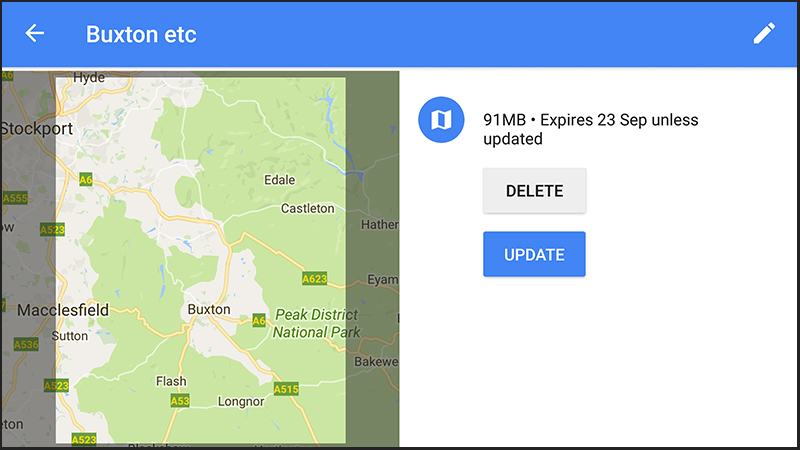Click the pencil edit icon
The image size is (800, 450).
tap(764, 34)
